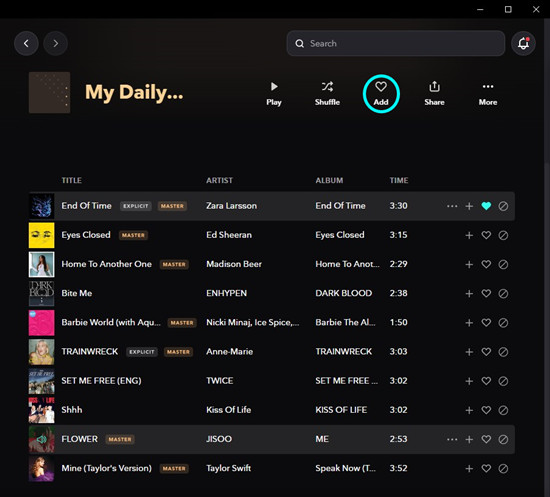Screen dimensions: 550x497
Task: Add Home To Another One to playlist
Action: (x=469, y=264)
